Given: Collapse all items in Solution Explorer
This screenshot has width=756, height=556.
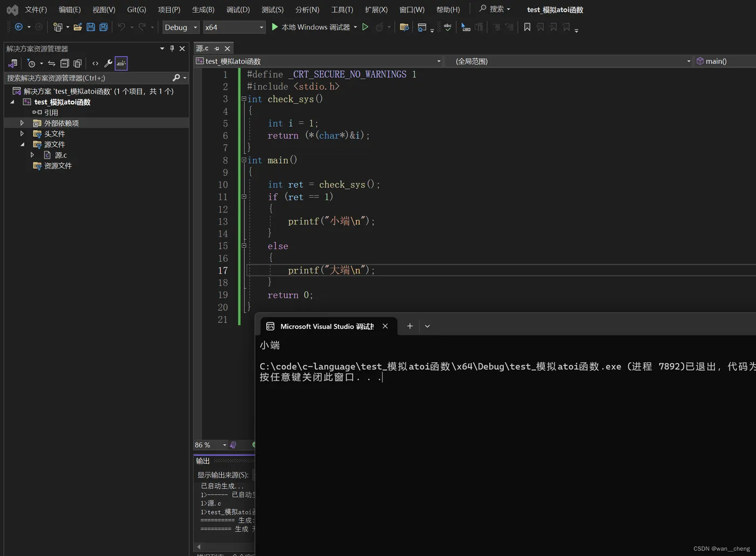Looking at the screenshot, I should click(64, 63).
